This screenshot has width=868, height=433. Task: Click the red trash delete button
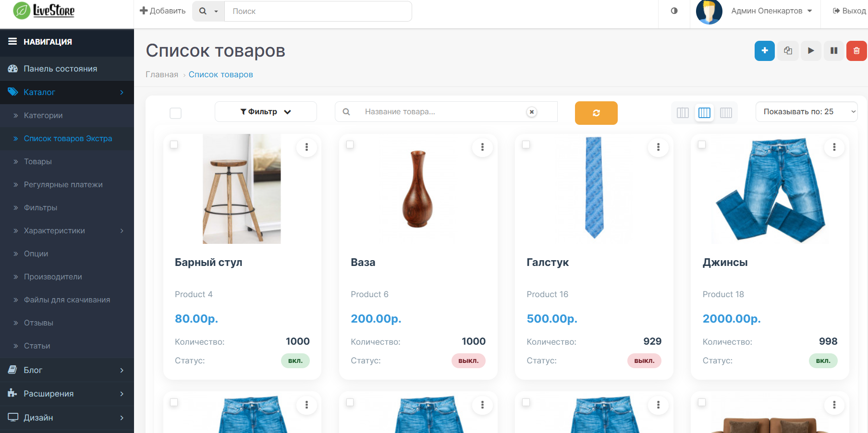[x=856, y=51]
